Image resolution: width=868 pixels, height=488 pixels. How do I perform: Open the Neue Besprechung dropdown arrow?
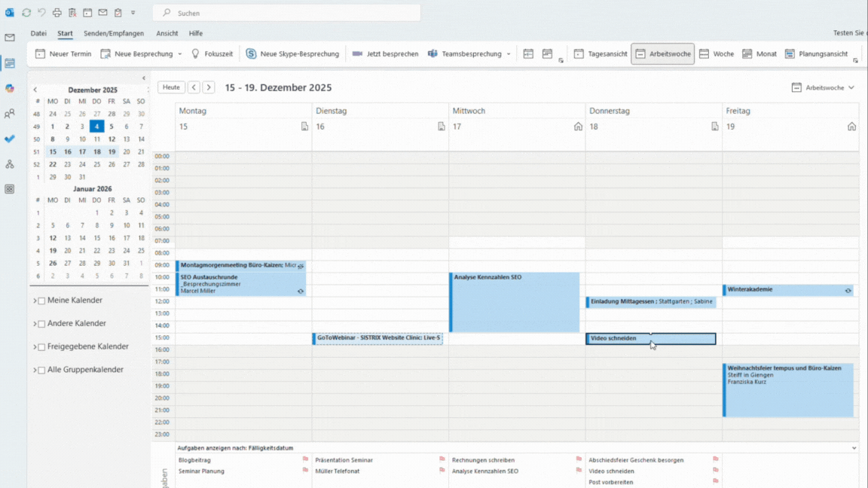click(180, 54)
